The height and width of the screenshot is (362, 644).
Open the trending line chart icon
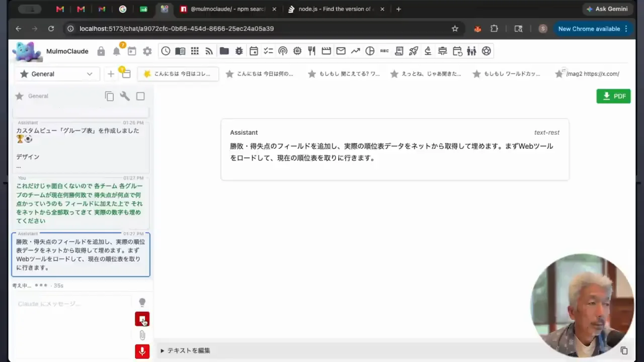coord(356,51)
